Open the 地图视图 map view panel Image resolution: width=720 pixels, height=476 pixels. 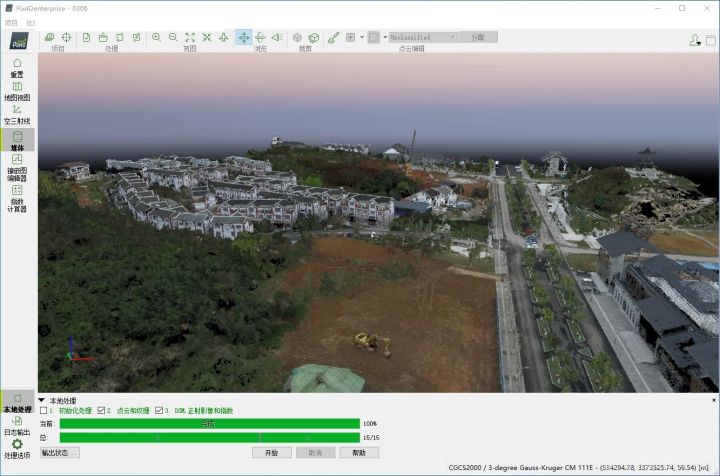[17, 91]
